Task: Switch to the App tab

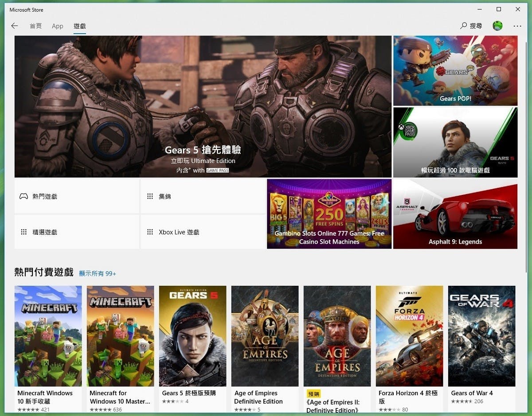Action: click(58, 26)
